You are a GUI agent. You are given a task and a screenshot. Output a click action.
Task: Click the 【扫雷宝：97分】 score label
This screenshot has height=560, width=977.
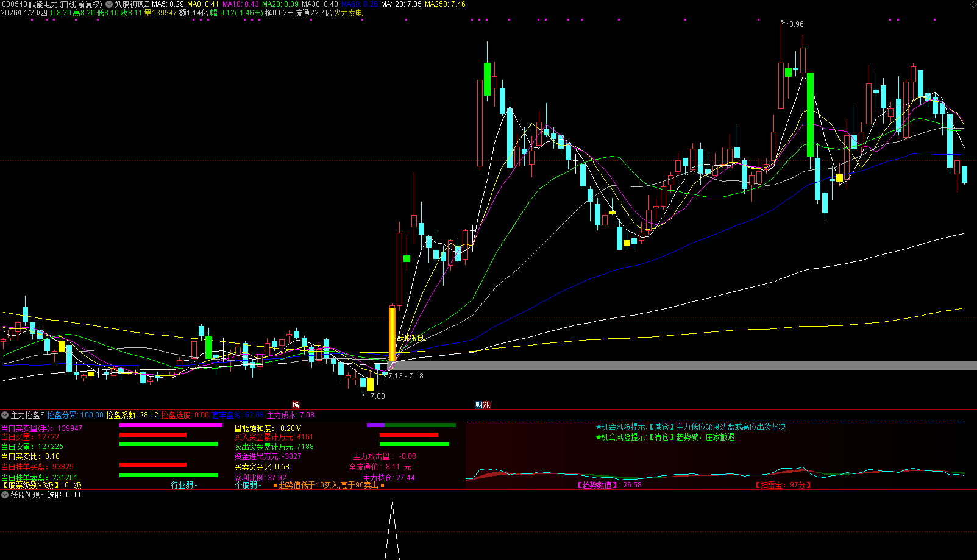[783, 485]
